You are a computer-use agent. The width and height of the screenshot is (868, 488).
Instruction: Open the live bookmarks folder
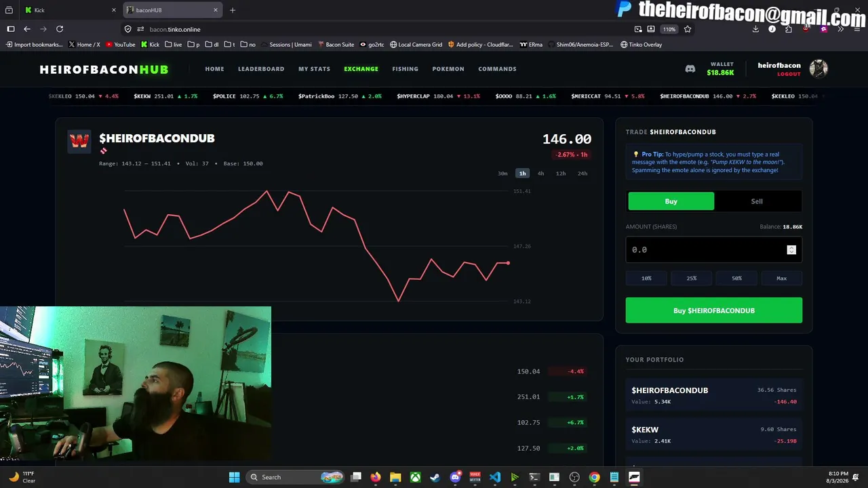173,45
